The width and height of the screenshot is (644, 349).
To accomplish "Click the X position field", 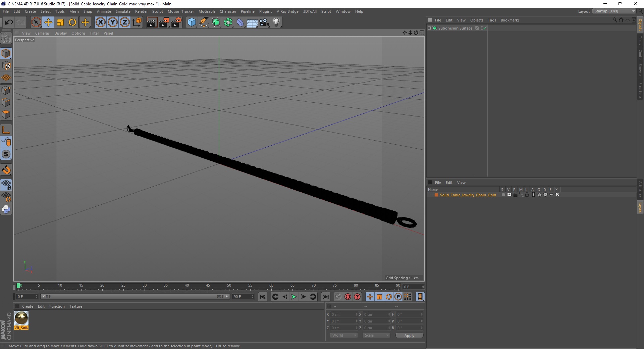I will pos(344,314).
